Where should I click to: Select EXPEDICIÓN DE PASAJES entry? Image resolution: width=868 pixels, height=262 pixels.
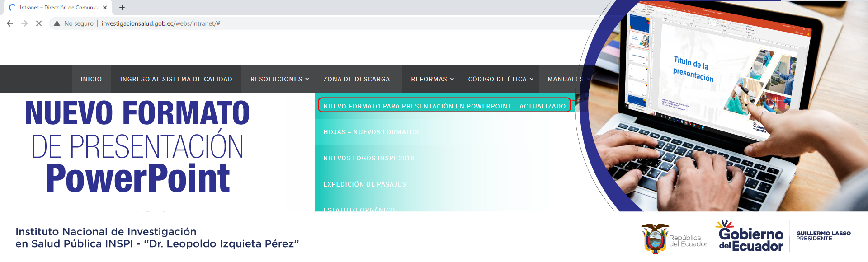(365, 184)
